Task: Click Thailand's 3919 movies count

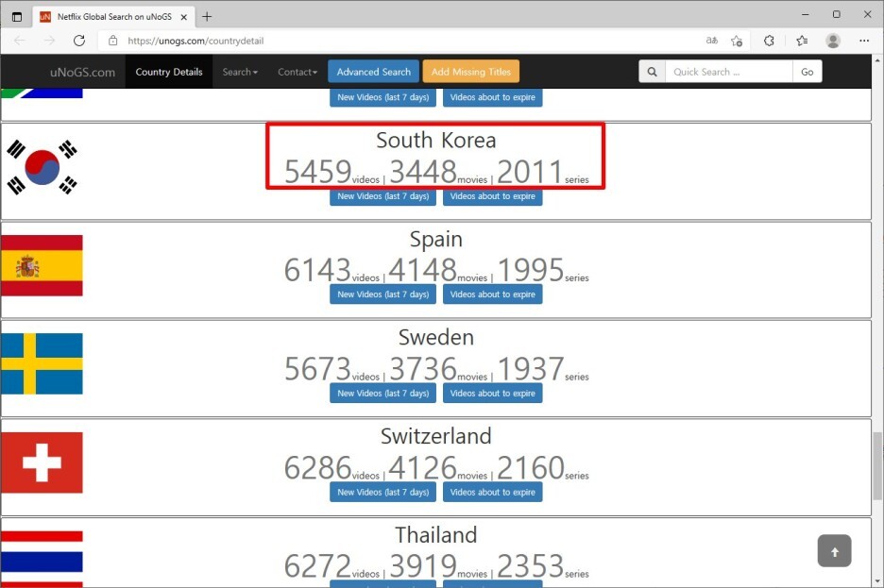Action: point(423,566)
